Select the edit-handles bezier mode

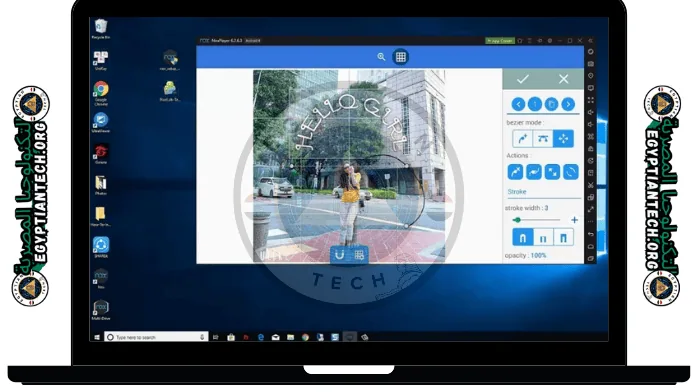click(543, 138)
